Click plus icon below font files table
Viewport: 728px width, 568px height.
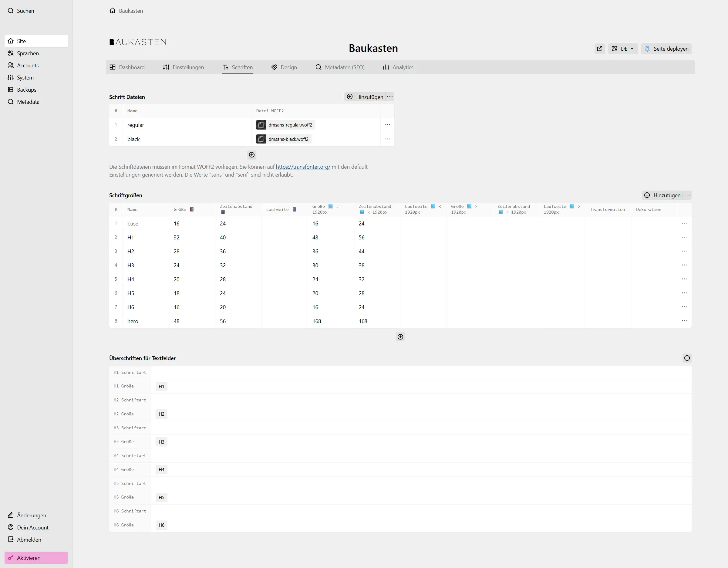(252, 155)
